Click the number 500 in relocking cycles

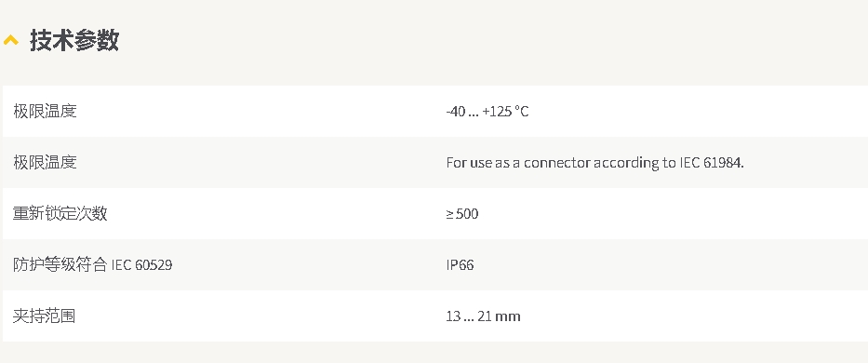467,214
